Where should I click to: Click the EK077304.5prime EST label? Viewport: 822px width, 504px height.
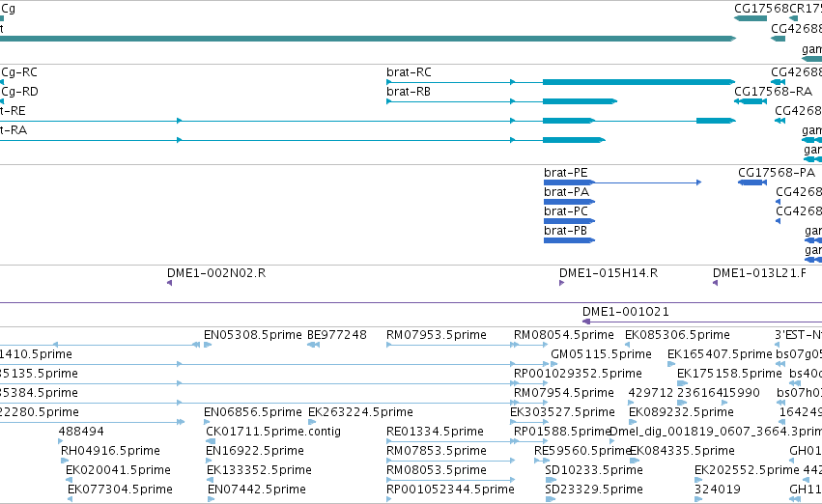click(120, 490)
